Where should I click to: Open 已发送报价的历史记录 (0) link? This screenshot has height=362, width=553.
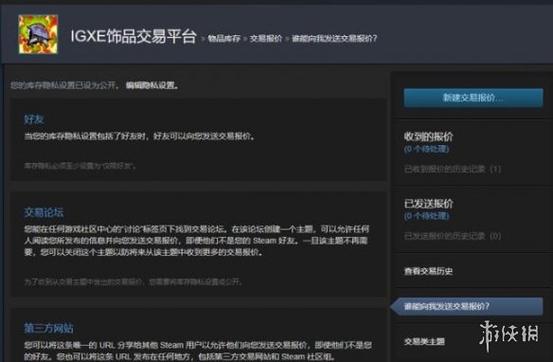point(452,236)
